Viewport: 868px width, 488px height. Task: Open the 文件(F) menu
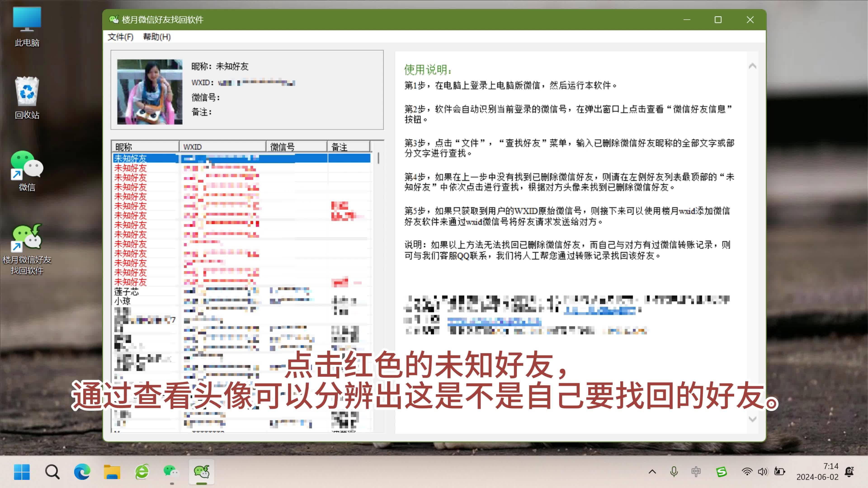120,37
